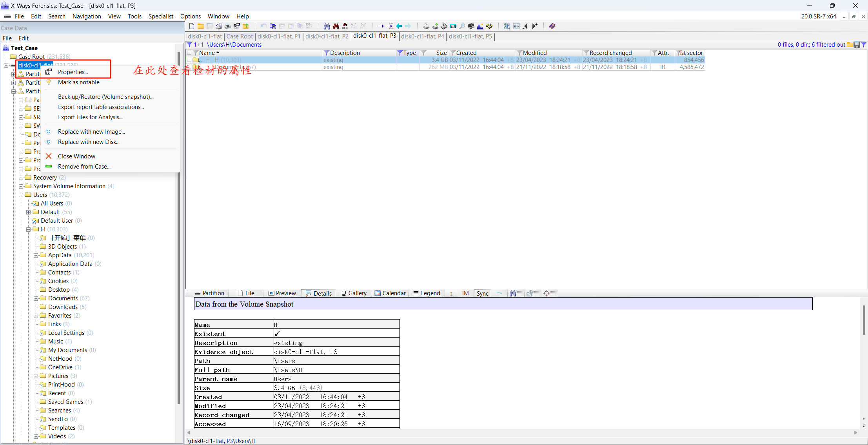Click the New file toolbar icon
This screenshot has width=868, height=445.
[x=192, y=26]
